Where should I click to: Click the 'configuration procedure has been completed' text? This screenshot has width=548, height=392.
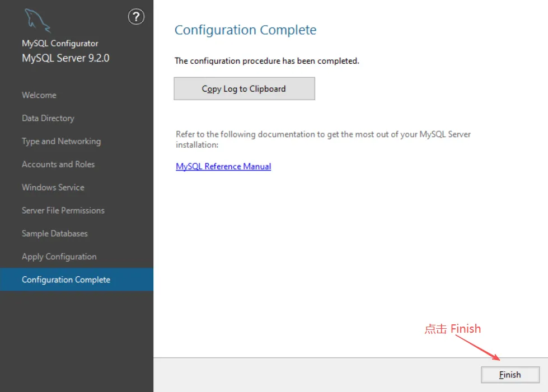point(266,61)
